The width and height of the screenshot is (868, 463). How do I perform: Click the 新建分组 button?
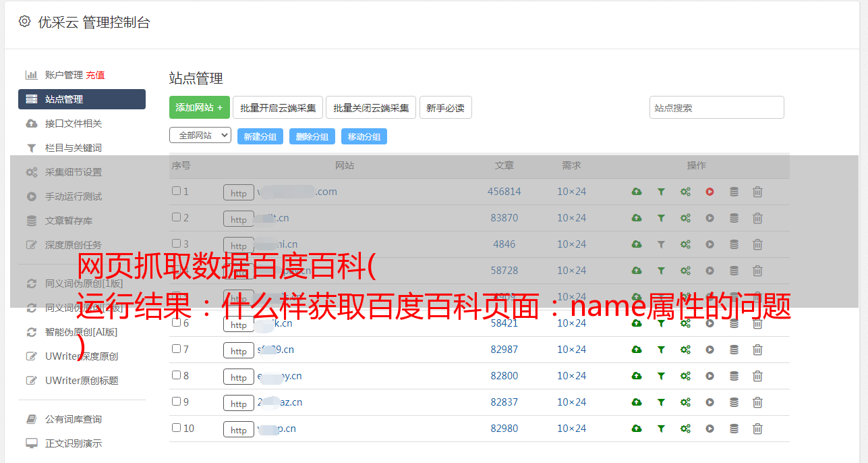tap(260, 136)
